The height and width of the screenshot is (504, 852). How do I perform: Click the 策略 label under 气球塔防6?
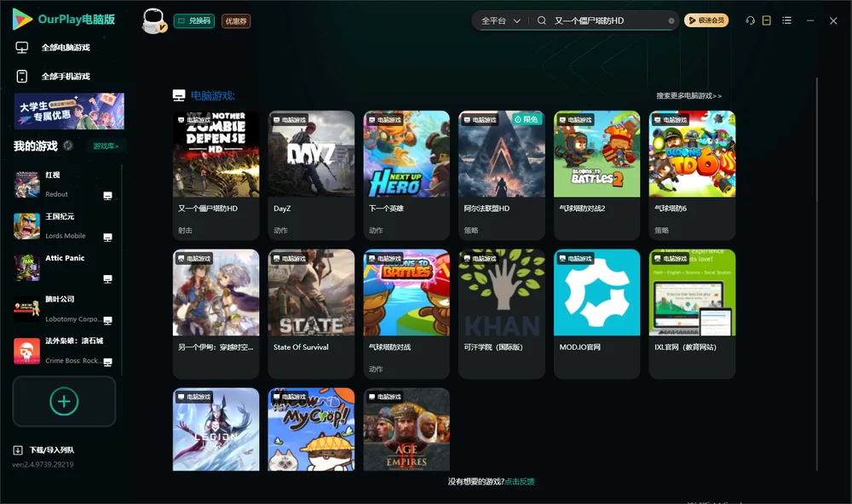coord(661,230)
